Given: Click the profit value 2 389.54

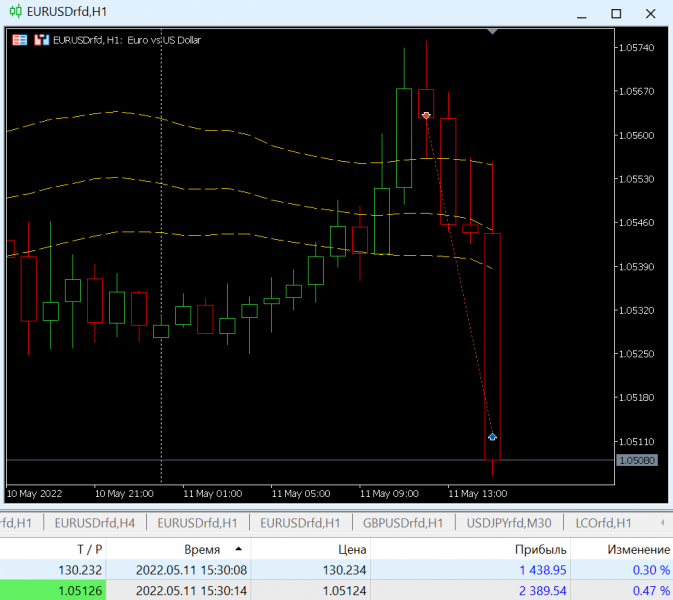Looking at the screenshot, I should tap(543, 591).
